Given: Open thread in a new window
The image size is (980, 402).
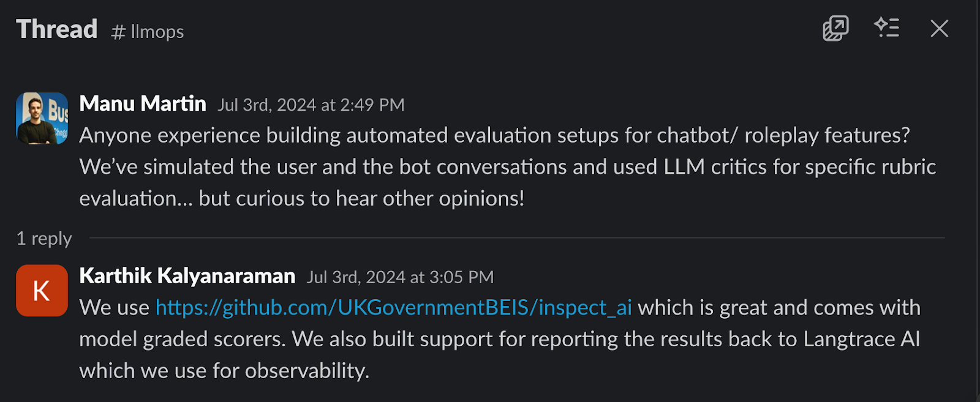Looking at the screenshot, I should pos(835,28).
